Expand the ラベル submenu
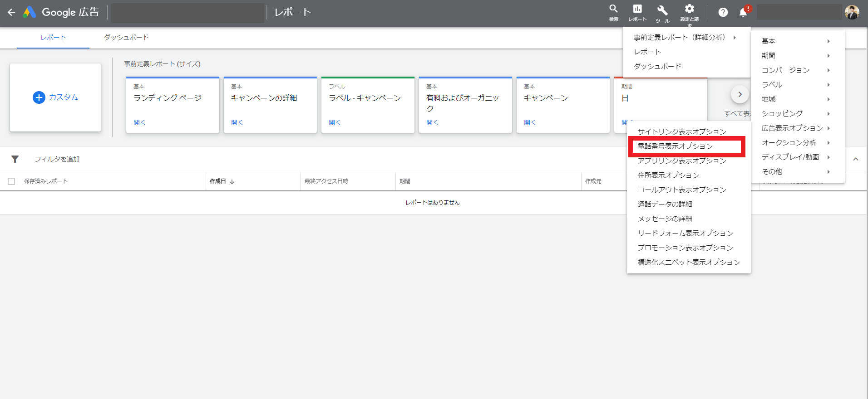The height and width of the screenshot is (399, 868). coord(798,85)
